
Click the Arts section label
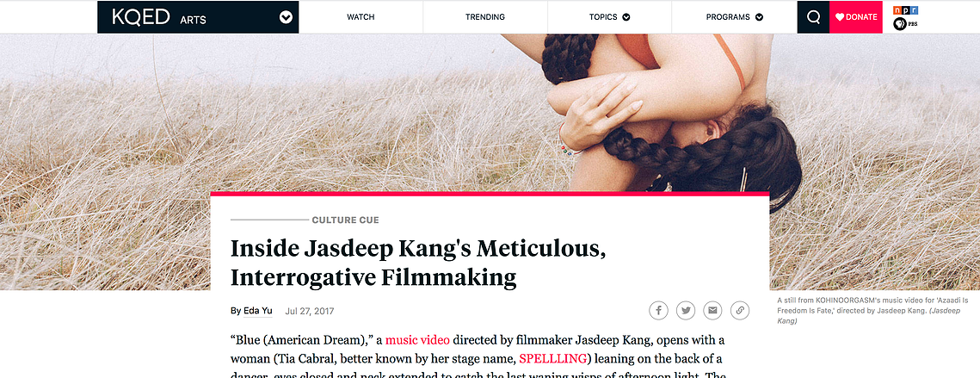click(193, 20)
